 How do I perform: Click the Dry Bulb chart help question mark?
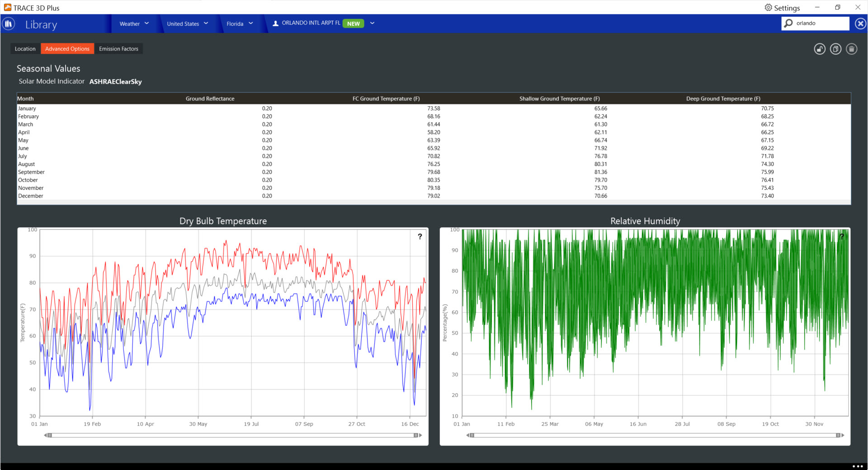click(x=420, y=236)
